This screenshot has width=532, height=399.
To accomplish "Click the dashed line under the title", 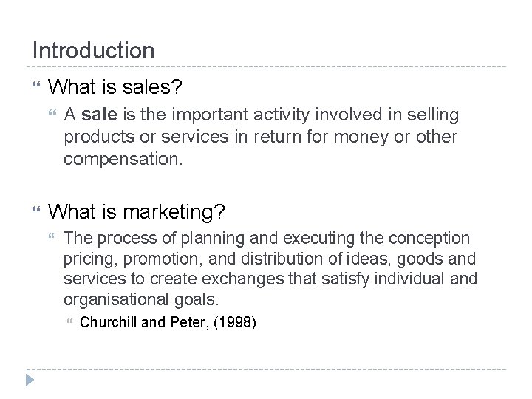I will point(266,67).
